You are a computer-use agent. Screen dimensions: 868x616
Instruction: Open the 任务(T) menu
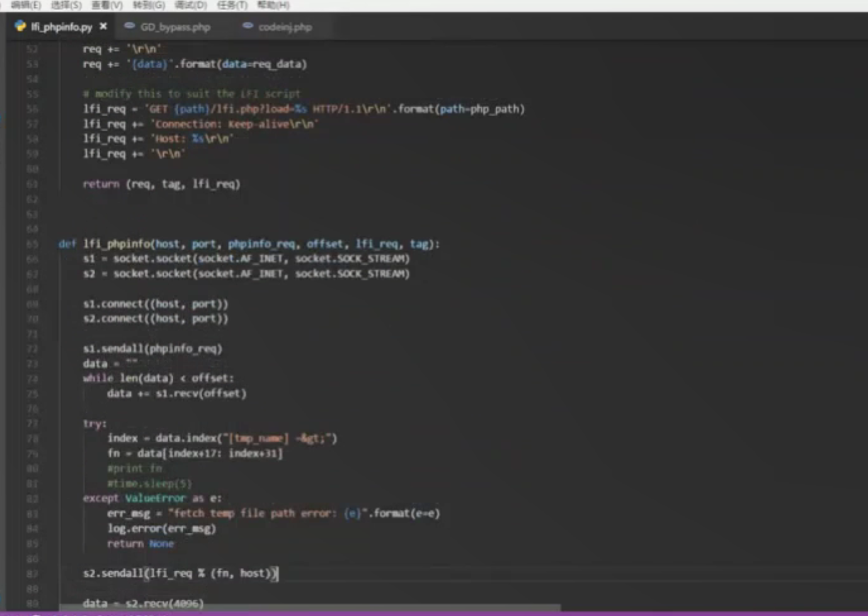coord(232,5)
